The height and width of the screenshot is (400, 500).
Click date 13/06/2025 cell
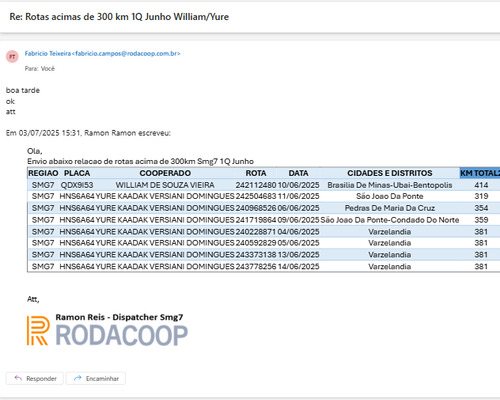click(x=298, y=255)
